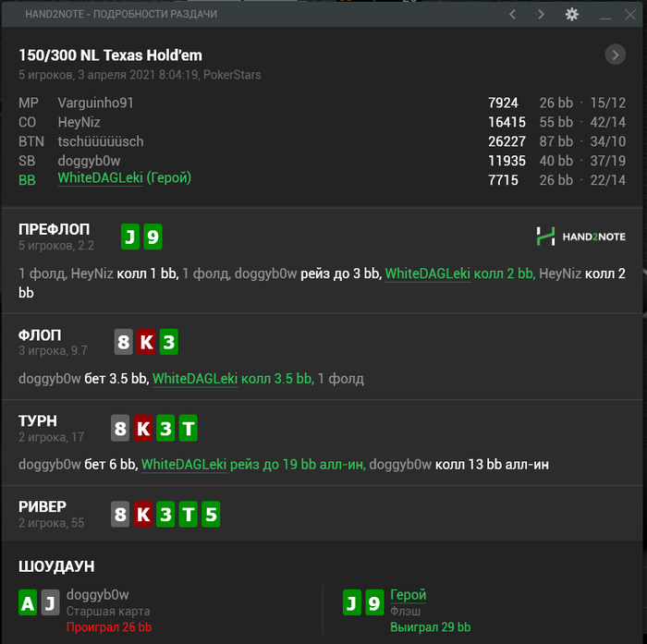
Task: Open the Герой link in showdown
Action: [x=409, y=594]
